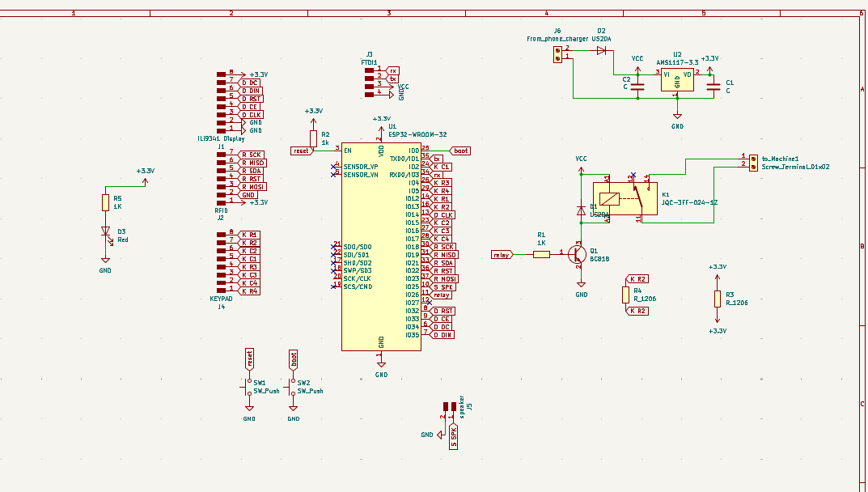Screen dimensions: 868x492
Task: Click the Screw_Terminal_01x02 value text
Action: tap(795, 167)
